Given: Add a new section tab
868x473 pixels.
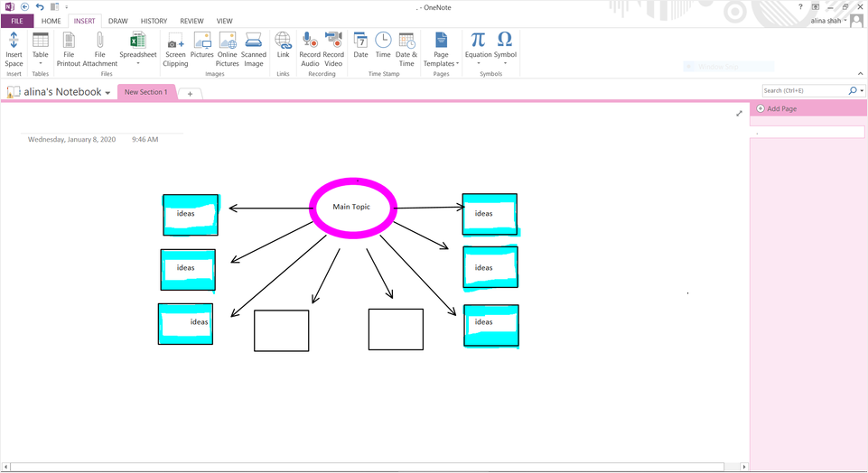Looking at the screenshot, I should [x=190, y=94].
